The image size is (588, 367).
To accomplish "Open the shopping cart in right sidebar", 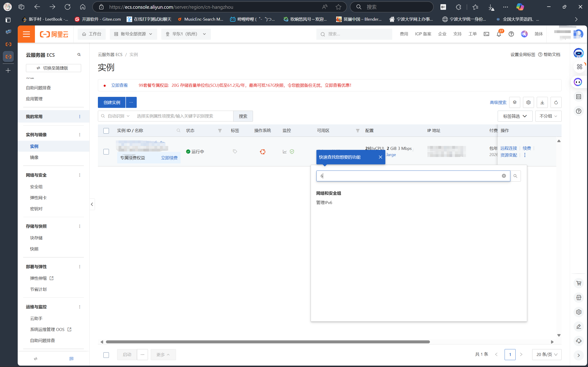I will [x=579, y=283].
